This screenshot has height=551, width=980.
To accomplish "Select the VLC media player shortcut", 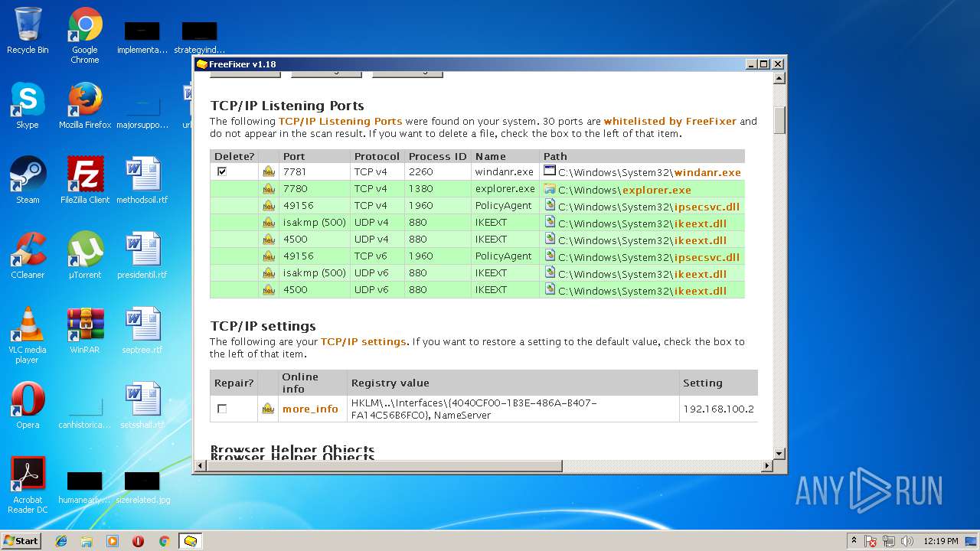I will (x=28, y=335).
